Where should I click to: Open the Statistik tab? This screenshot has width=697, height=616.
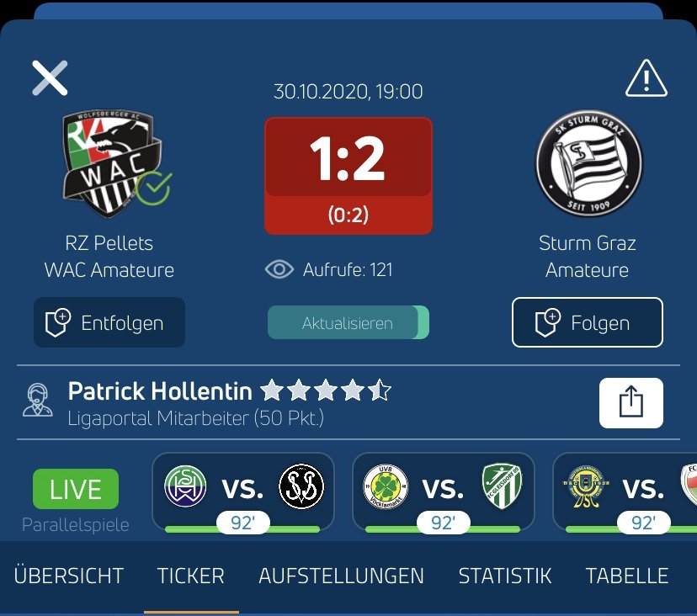[505, 576]
